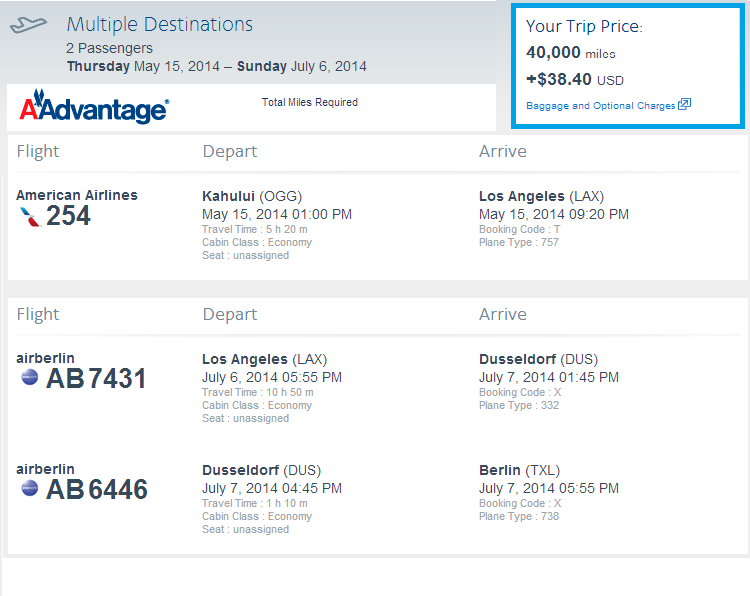
Task: Click the 40,000 miles trip price
Action: 571,52
